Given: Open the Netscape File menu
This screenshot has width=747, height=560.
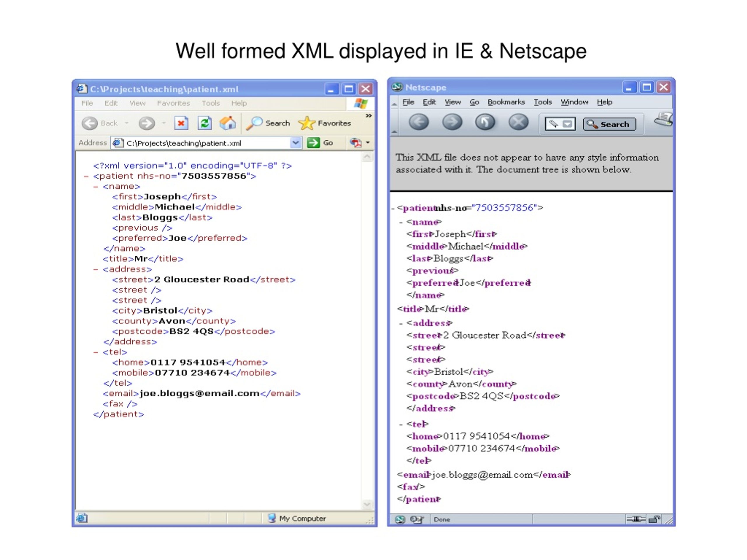Looking at the screenshot, I should click(x=408, y=102).
